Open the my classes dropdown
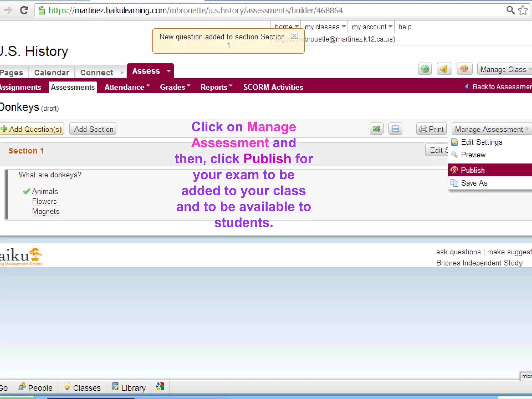The width and height of the screenshot is (532, 399). point(325,27)
